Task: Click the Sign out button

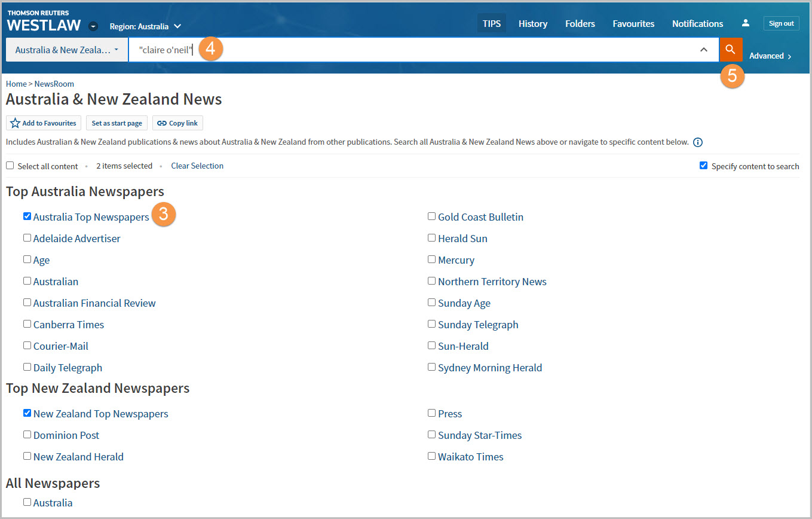Action: pyautogui.click(x=781, y=23)
